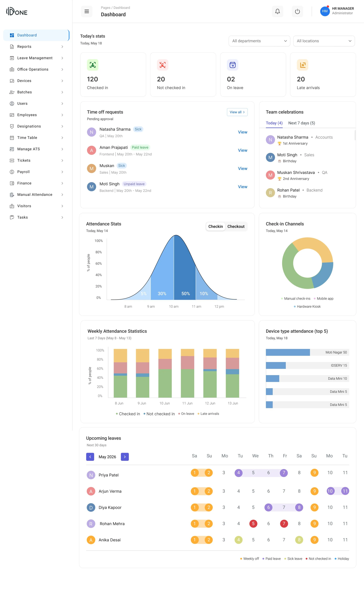Click the Moti Nagar 50 progress bar
This screenshot has height=590, width=364.
[307, 352]
